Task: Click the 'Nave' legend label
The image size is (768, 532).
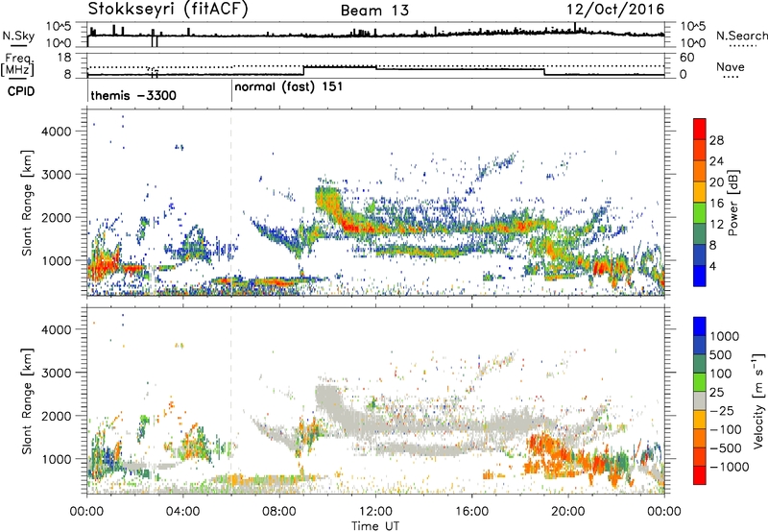Action: point(731,67)
